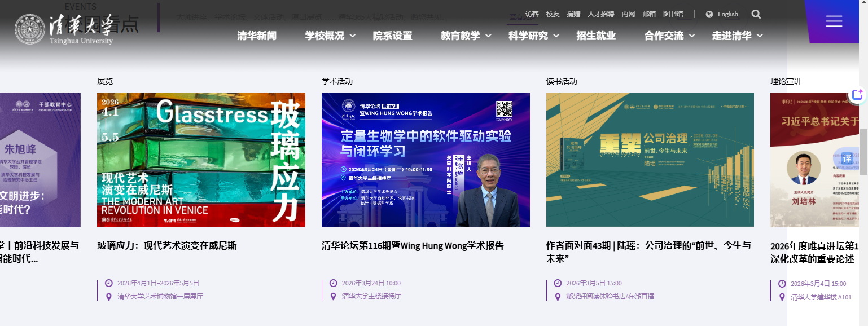Click the Glasstress exhibition poster thumbnail
This screenshot has height=326, width=868.
[201, 160]
